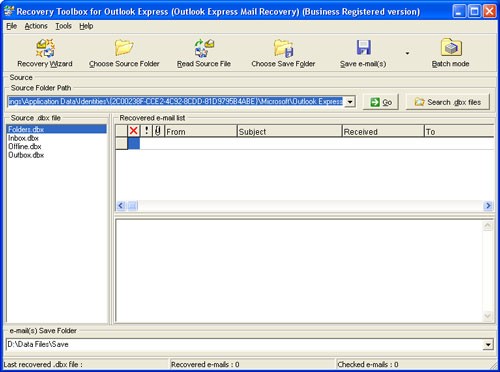Viewport: 500px width, 372px height.
Task: Sort by the Received column header
Action: [383, 131]
